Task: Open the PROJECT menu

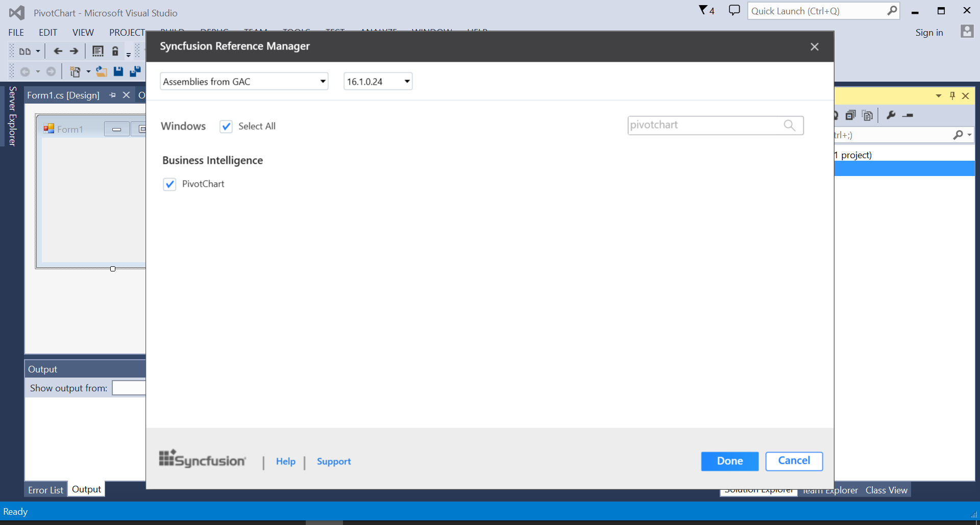Action: pos(127,33)
